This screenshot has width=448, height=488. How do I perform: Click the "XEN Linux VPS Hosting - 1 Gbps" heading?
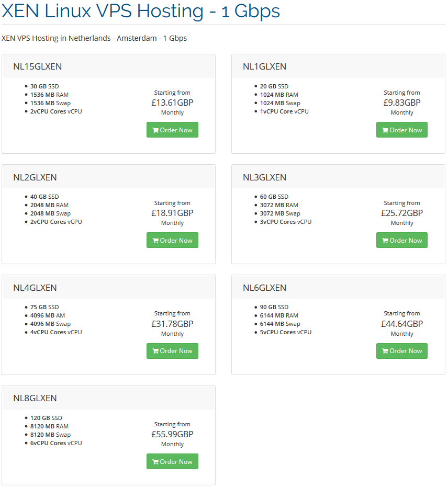[x=141, y=11]
